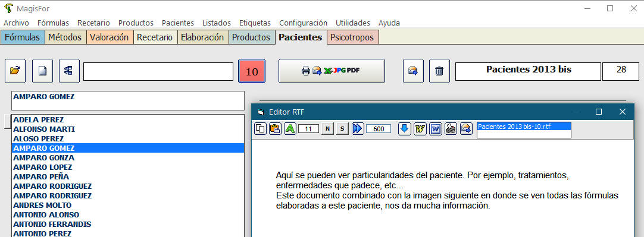Click the Editor RTF window title icon
Viewport: 644px width, 237px height.
click(x=260, y=112)
